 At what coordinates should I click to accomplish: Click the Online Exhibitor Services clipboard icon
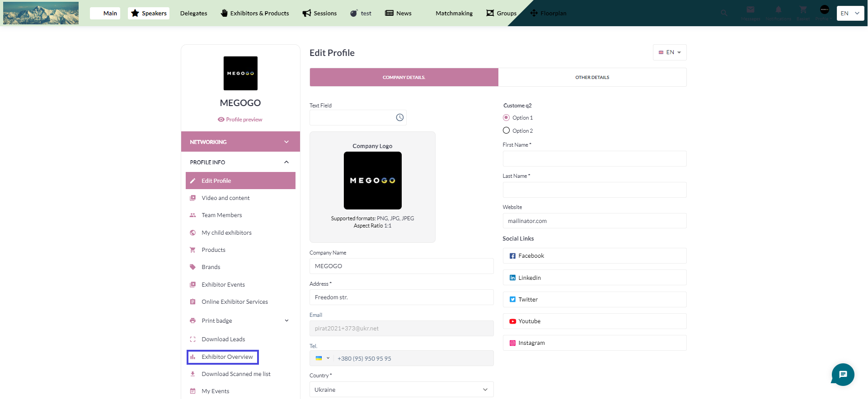pos(193,302)
